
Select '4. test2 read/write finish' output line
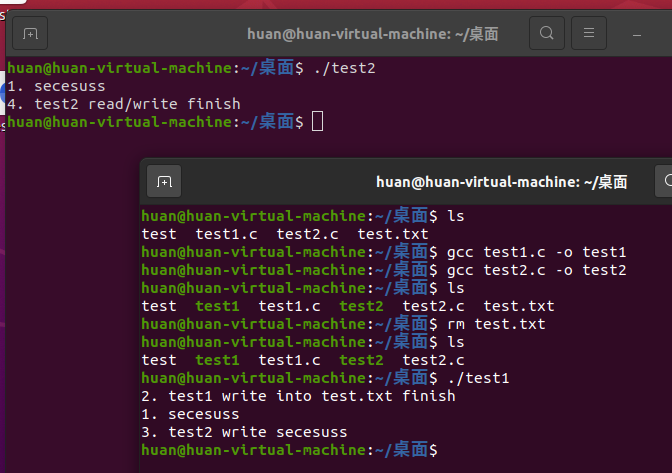124,104
